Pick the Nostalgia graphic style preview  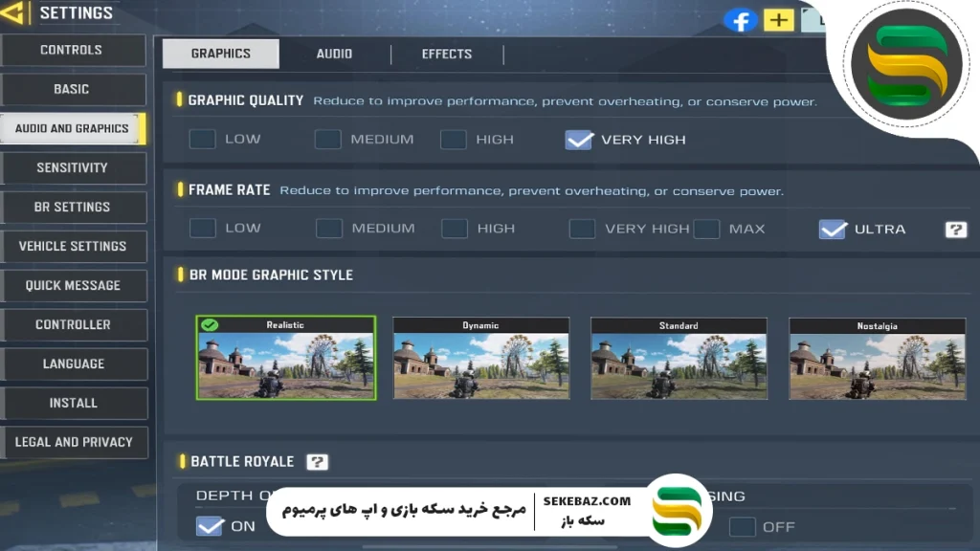point(877,359)
